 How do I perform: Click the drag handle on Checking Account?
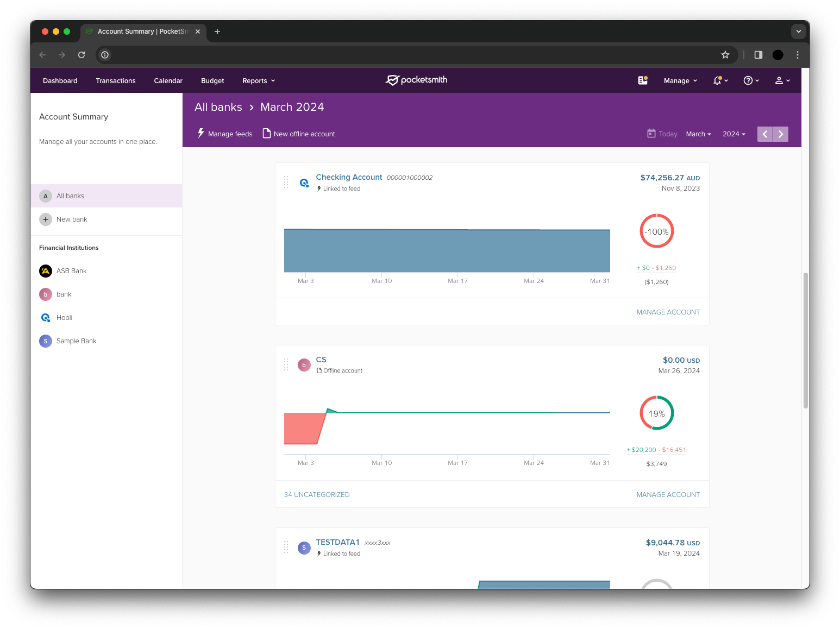tap(286, 183)
